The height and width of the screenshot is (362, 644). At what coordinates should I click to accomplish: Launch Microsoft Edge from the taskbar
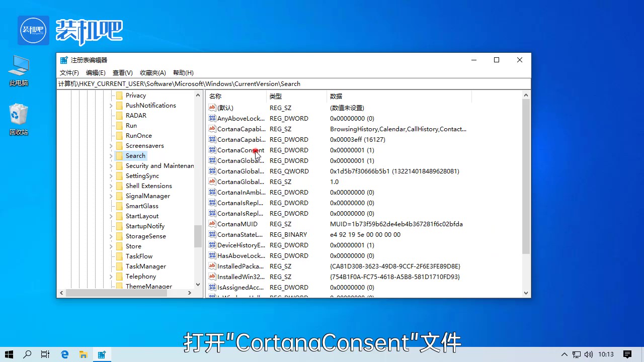pos(64,354)
